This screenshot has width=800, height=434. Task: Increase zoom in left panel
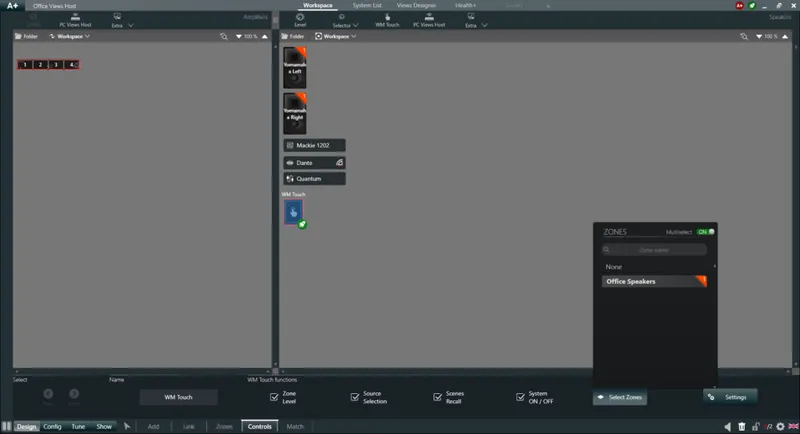[264, 37]
